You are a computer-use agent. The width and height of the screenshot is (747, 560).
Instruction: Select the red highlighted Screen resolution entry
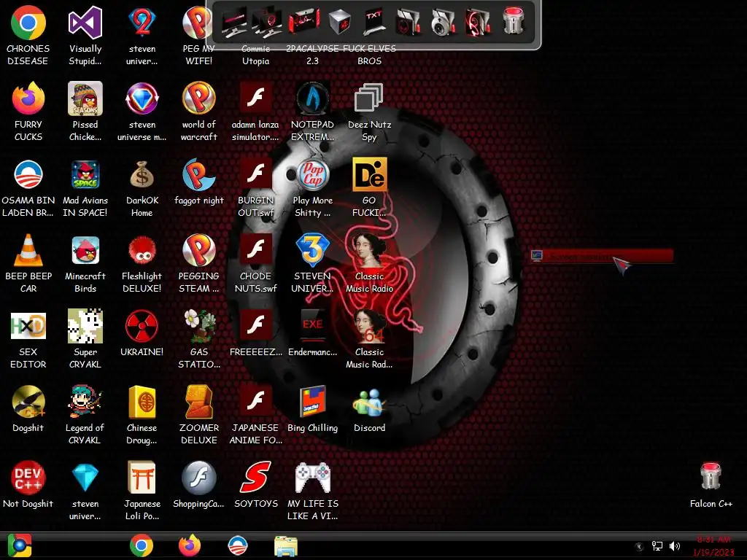pyautogui.click(x=602, y=256)
